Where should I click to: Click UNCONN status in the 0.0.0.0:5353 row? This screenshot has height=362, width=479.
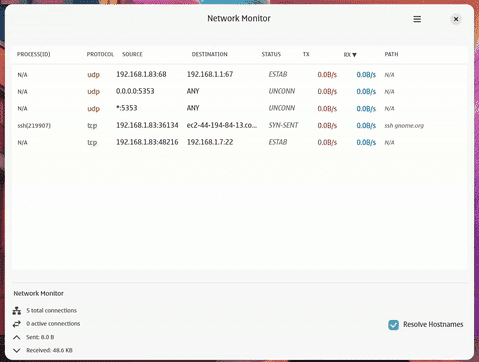282,91
